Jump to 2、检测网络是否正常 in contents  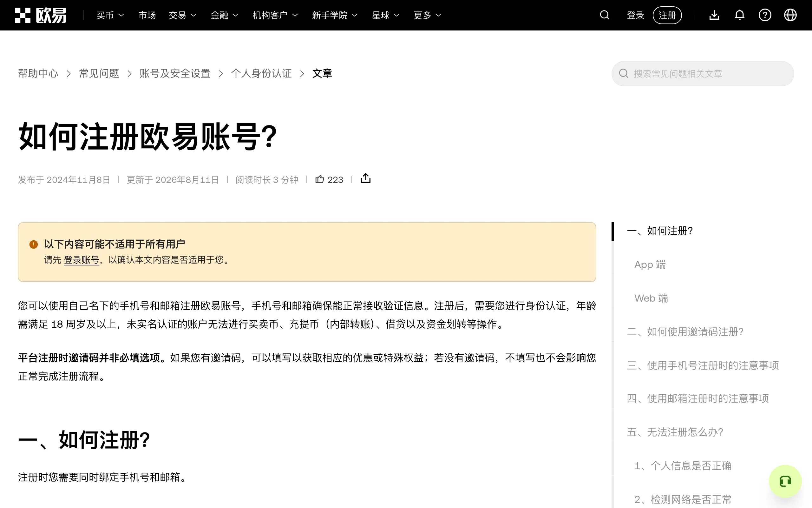683,499
